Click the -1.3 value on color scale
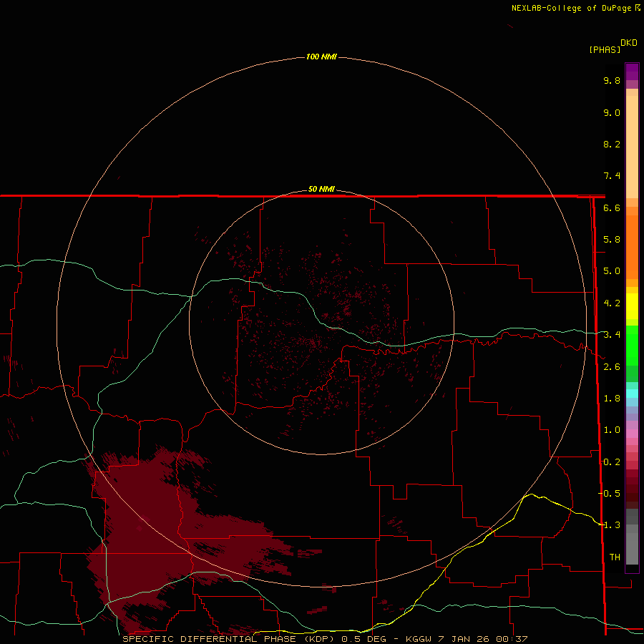Image resolution: width=644 pixels, height=644 pixels. 609,525
